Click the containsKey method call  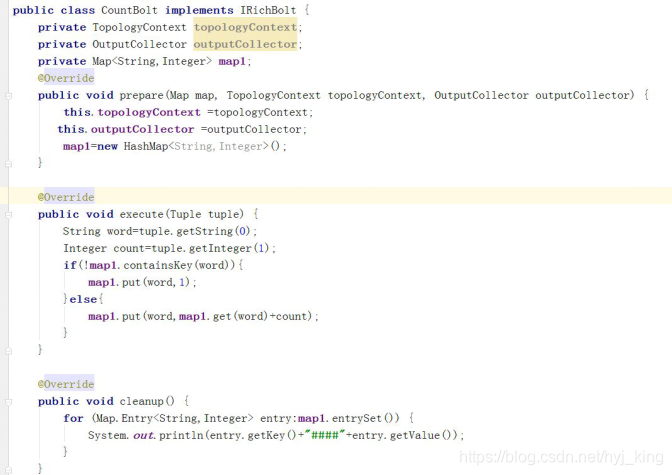point(158,265)
